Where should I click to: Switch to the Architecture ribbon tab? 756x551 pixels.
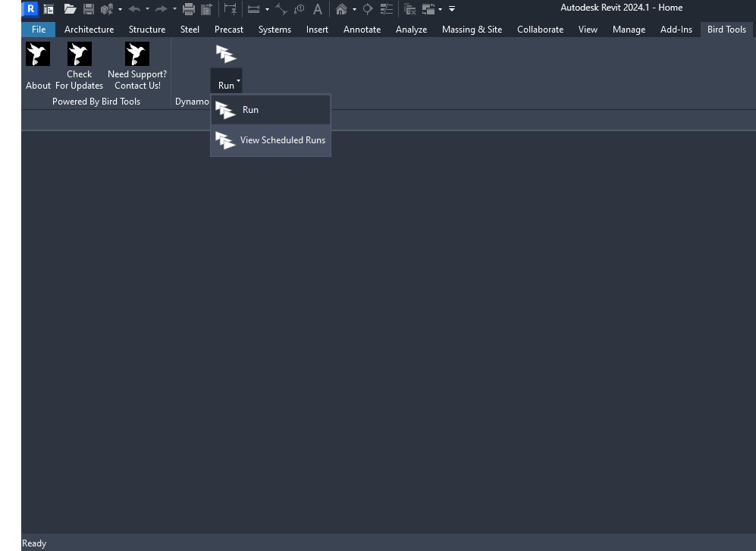89,30
